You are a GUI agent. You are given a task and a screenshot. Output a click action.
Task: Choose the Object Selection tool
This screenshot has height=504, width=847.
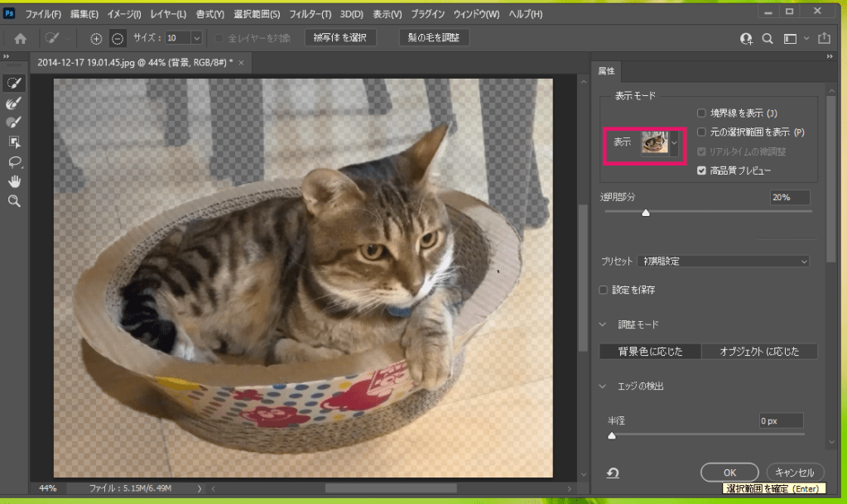(x=14, y=142)
